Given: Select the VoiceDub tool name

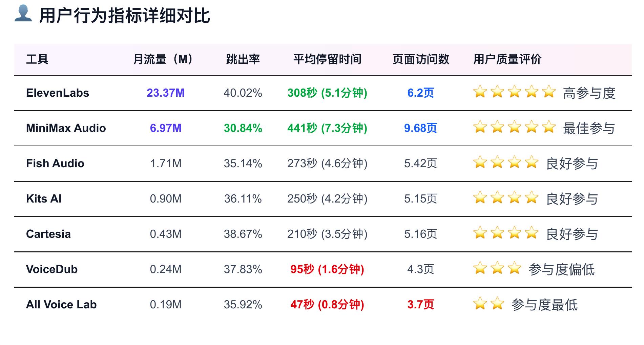Looking at the screenshot, I should click(52, 269).
